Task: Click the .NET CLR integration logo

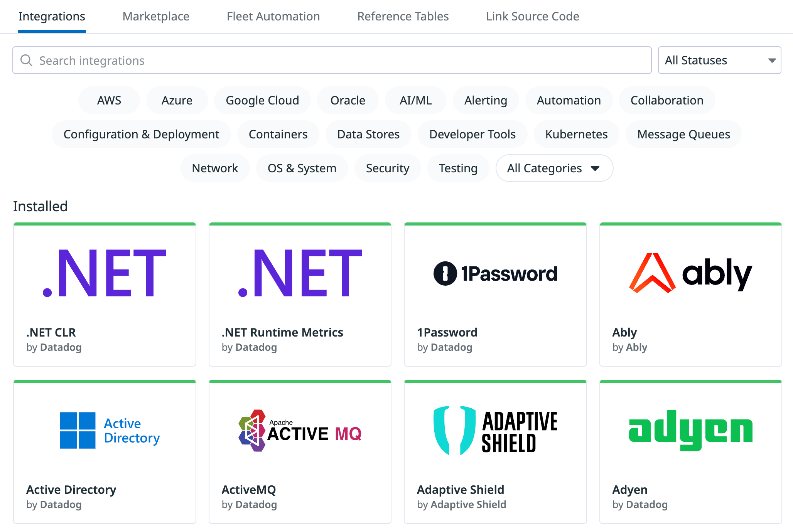Action: (105, 273)
